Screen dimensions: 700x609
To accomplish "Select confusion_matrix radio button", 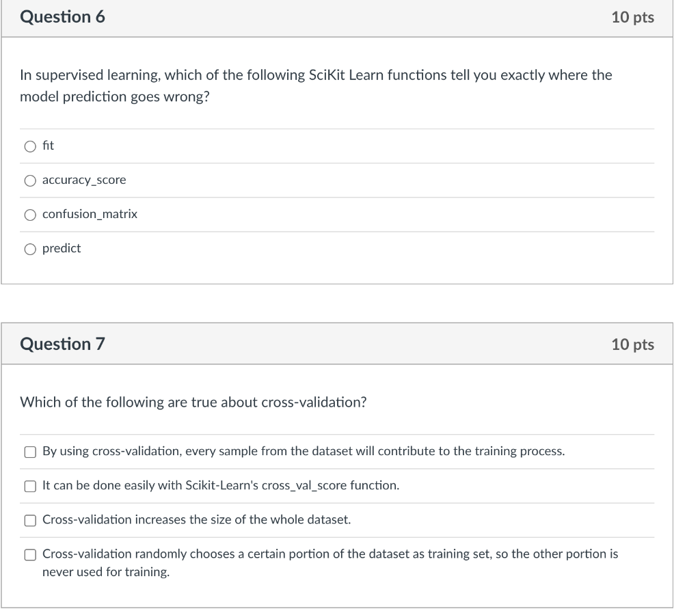I will point(30,215).
